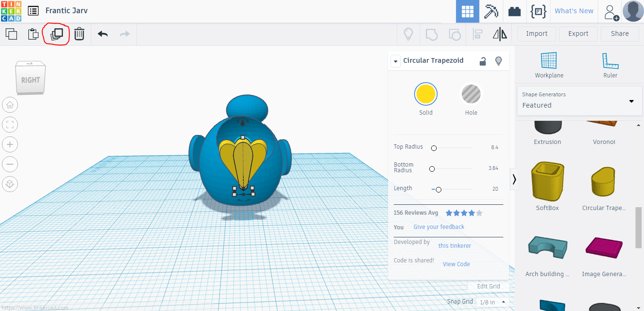Select the Workplane tool
The width and height of the screenshot is (644, 311).
549,65
